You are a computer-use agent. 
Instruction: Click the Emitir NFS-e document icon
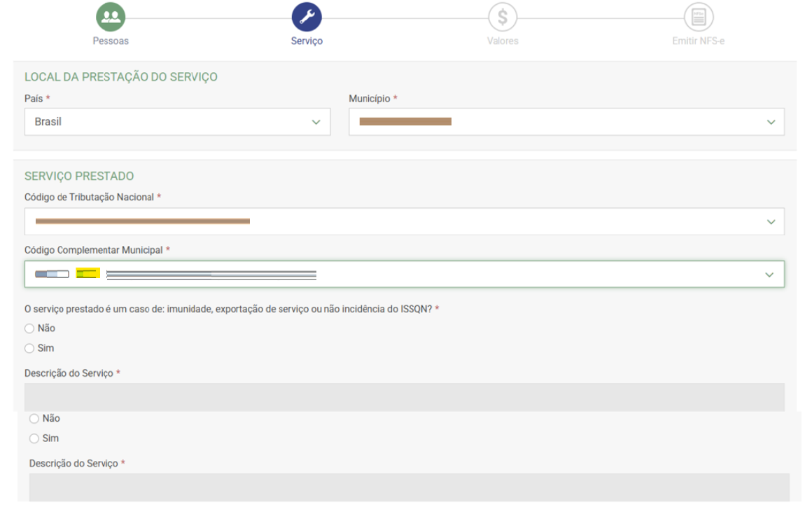point(698,17)
